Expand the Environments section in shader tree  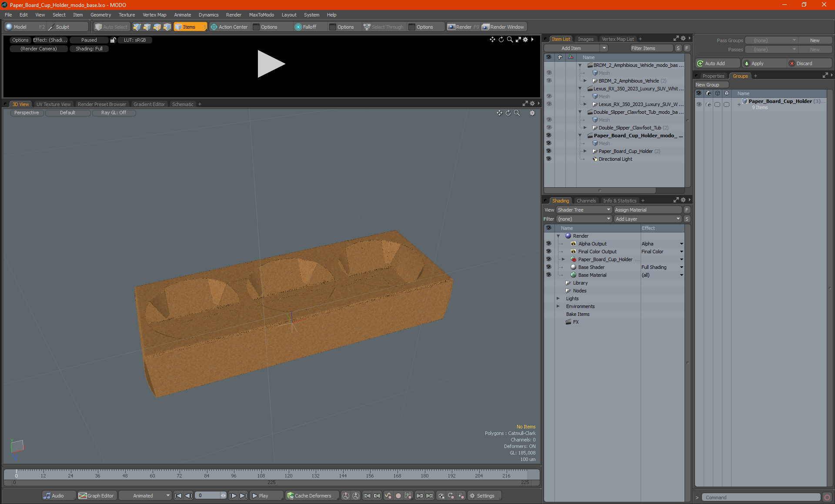pyautogui.click(x=558, y=306)
